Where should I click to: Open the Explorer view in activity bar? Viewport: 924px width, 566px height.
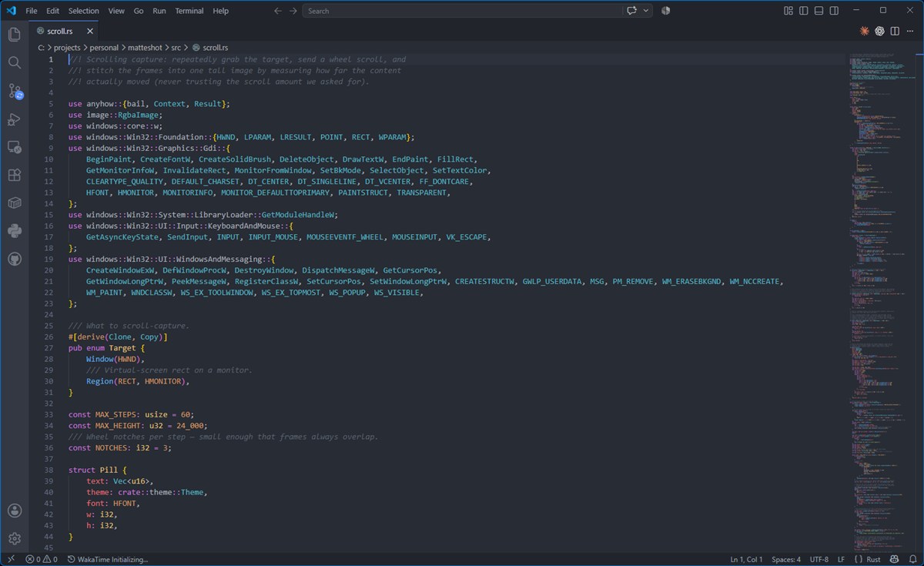tap(14, 34)
